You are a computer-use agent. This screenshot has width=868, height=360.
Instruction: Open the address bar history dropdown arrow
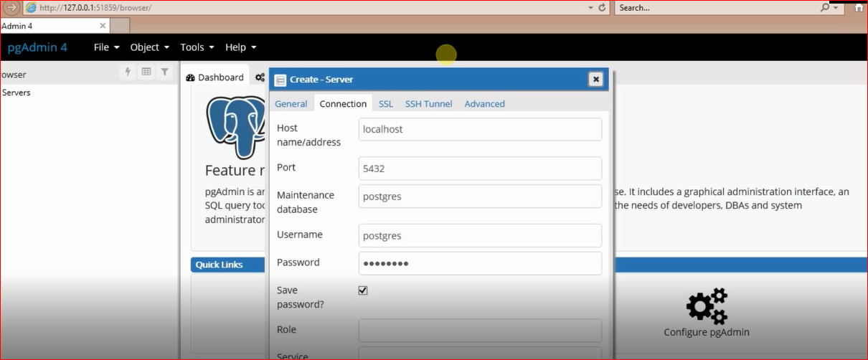590,8
